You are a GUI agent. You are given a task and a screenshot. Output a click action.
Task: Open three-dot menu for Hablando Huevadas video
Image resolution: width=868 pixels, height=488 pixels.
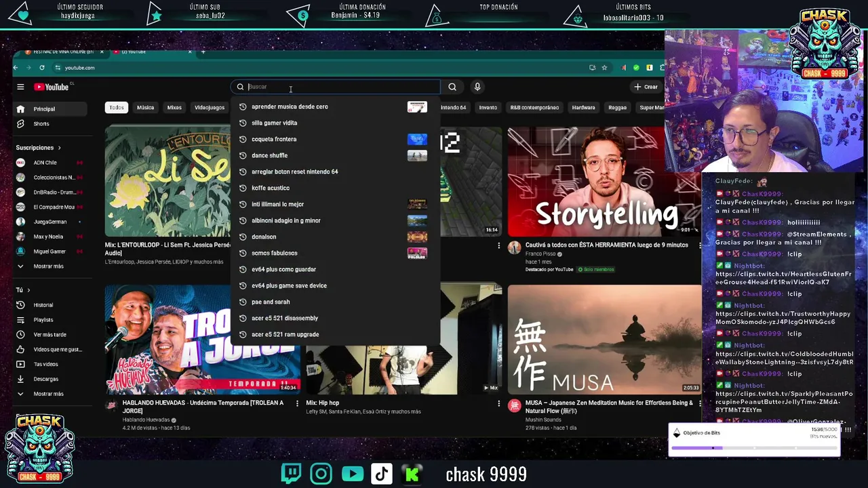[297, 403]
